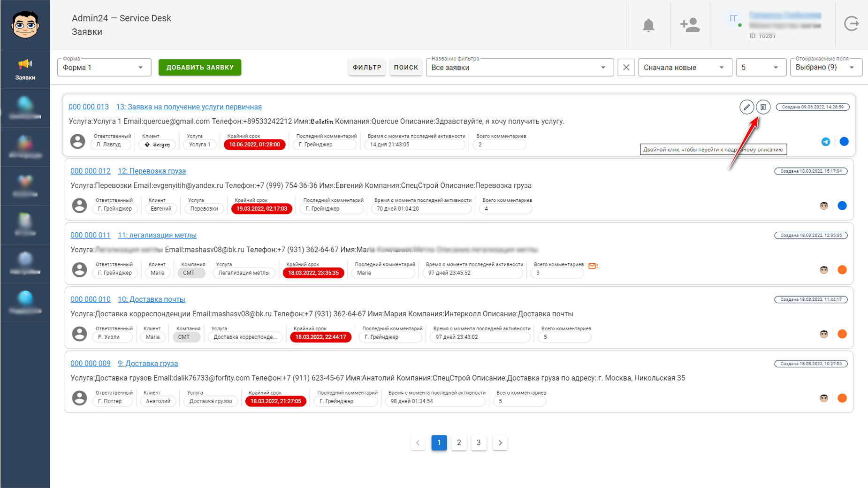Screen dimensions: 868x488
Task: Click the clear filter X button
Action: coord(626,68)
